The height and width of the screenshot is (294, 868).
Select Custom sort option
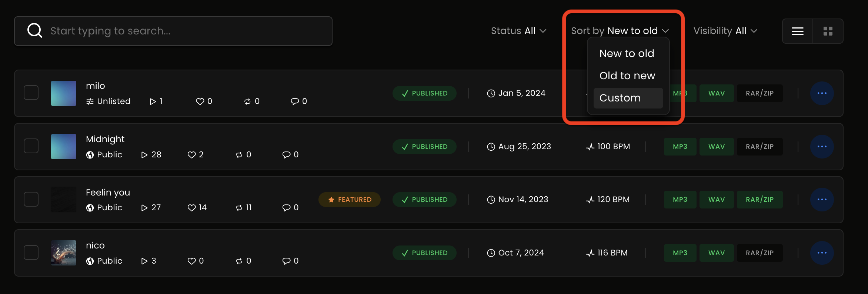628,98
